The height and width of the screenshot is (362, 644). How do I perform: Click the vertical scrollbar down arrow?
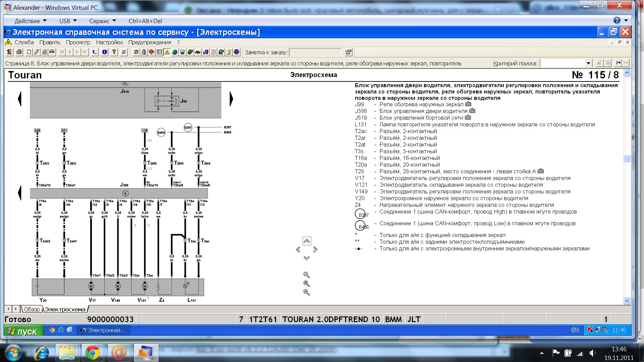627,301
